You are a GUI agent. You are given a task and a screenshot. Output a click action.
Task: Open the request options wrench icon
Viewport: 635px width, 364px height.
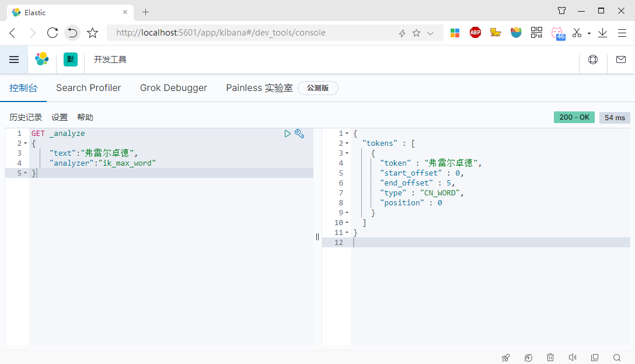coord(299,133)
